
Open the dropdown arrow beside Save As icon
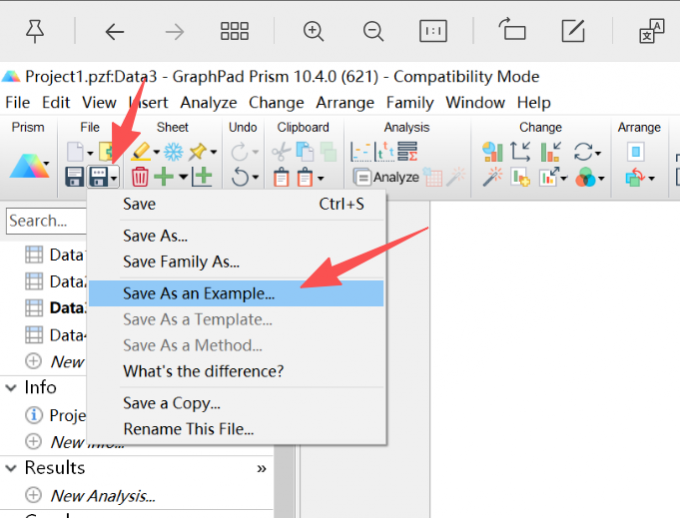coord(115,178)
